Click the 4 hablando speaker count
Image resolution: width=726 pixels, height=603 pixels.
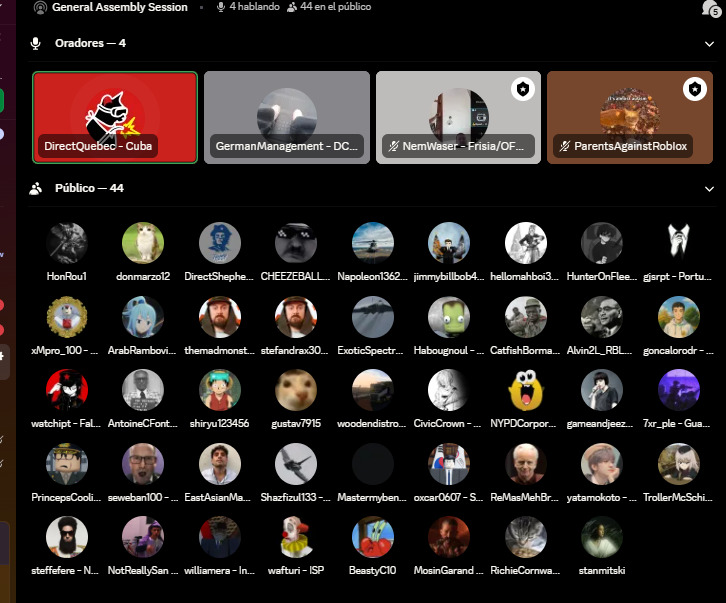pyautogui.click(x=249, y=7)
